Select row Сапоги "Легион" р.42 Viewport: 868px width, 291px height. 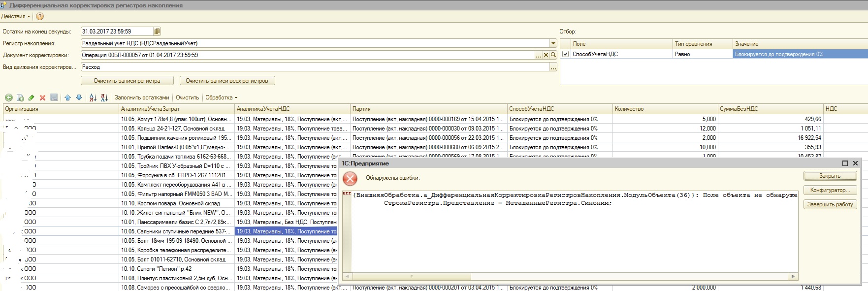pos(177,269)
